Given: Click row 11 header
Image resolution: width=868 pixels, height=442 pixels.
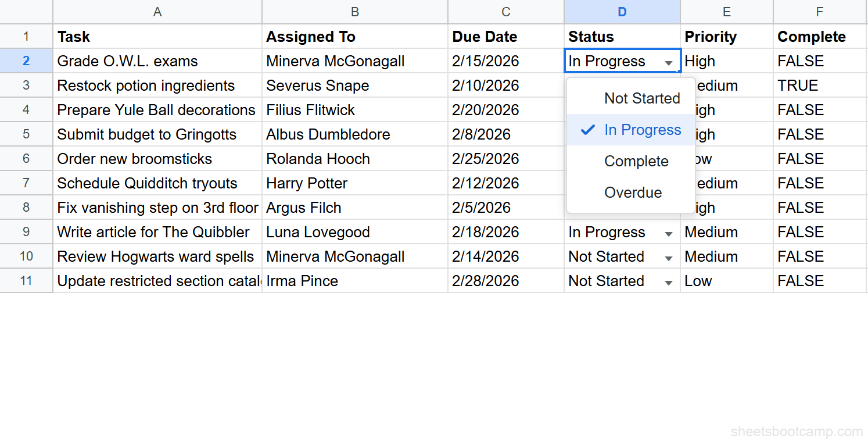Looking at the screenshot, I should (x=26, y=281).
